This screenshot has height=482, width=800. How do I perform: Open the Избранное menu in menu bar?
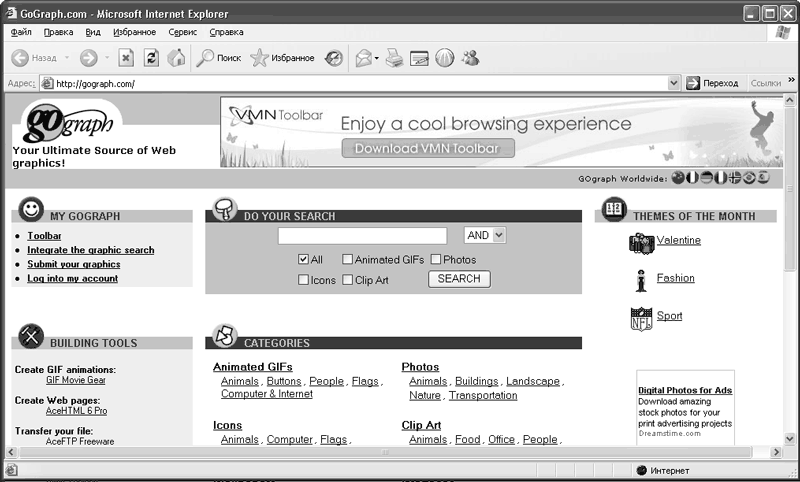pyautogui.click(x=134, y=32)
